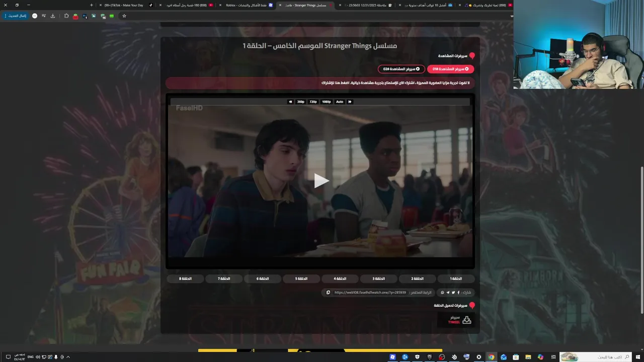Open episode 4 button
This screenshot has width=644, height=362.
(x=340, y=279)
